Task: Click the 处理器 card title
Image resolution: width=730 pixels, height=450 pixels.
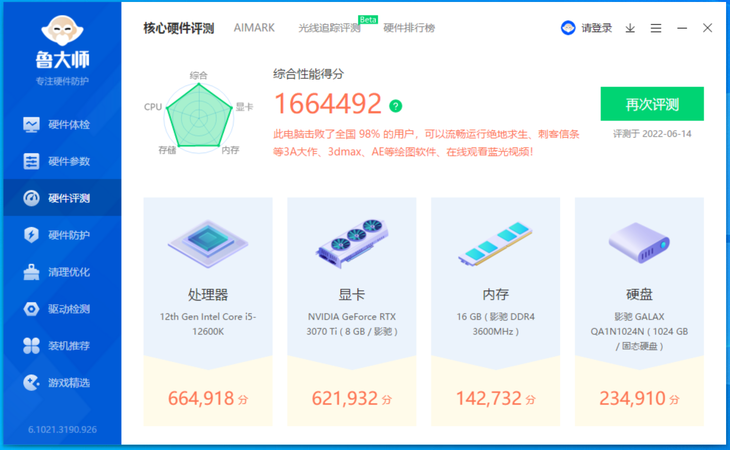Action: click(x=208, y=294)
